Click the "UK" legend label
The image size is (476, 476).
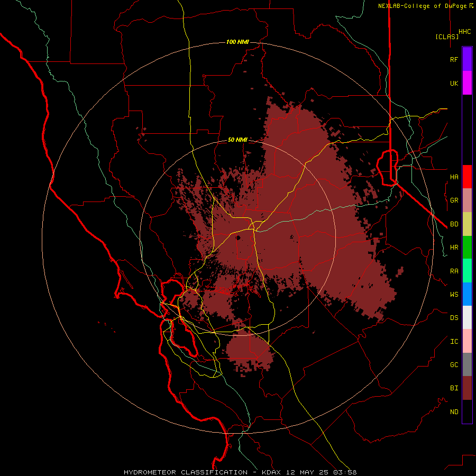[454, 83]
